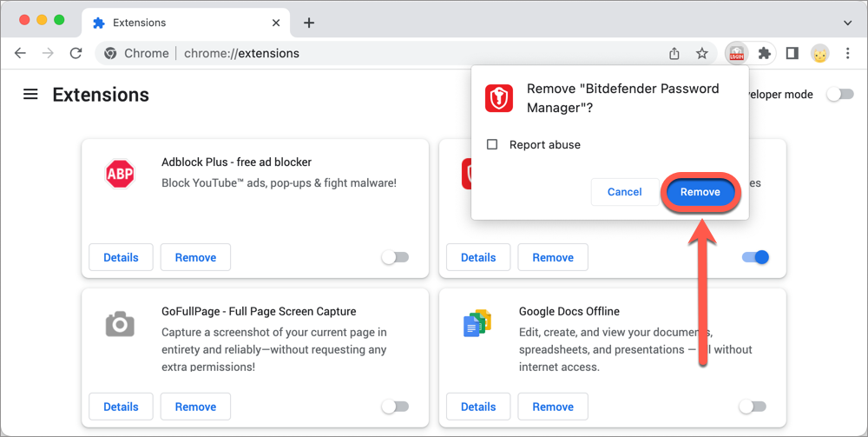This screenshot has width=868, height=437.
Task: Open Details for Bitdefender extension card
Action: coord(478,257)
